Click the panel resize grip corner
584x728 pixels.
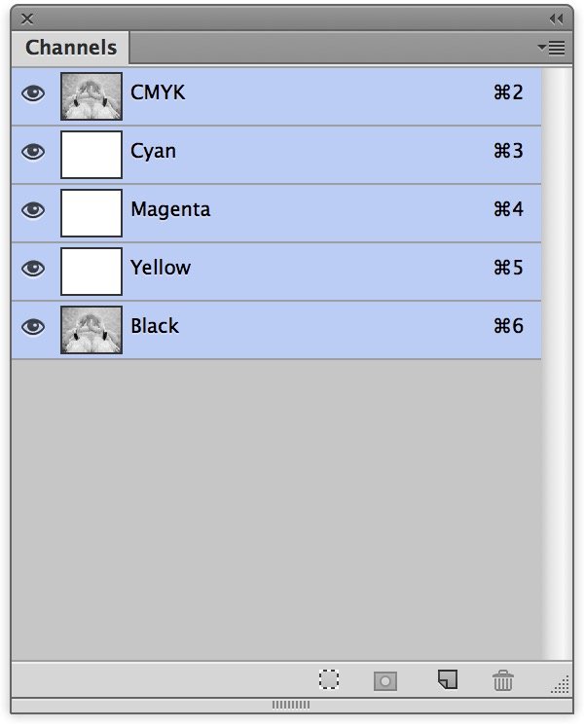tap(561, 685)
